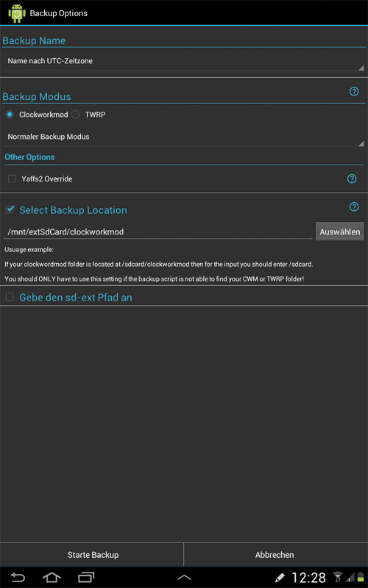
Task: Select the Clockworkmod radio button
Action: tap(10, 115)
